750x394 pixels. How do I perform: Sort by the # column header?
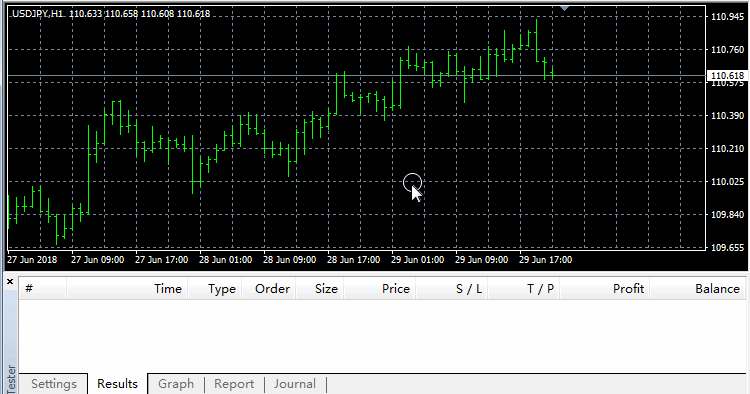(43, 289)
